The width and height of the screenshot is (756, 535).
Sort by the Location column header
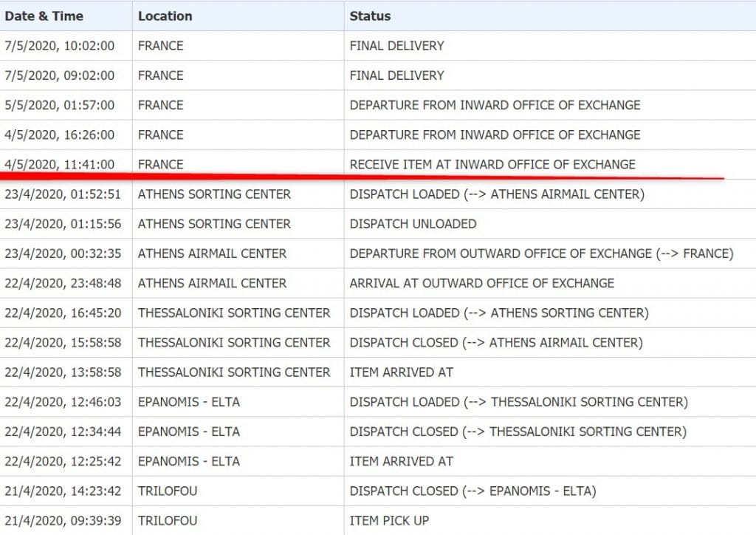point(165,16)
